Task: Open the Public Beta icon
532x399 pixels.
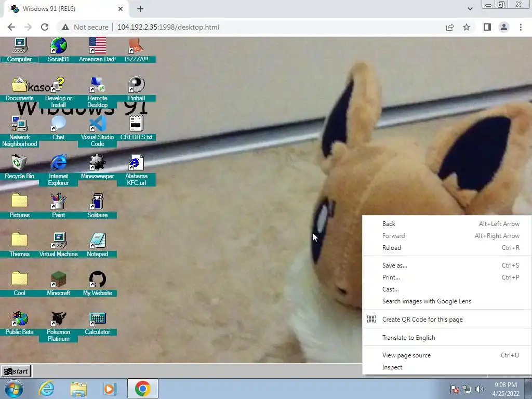Action: click(19, 318)
